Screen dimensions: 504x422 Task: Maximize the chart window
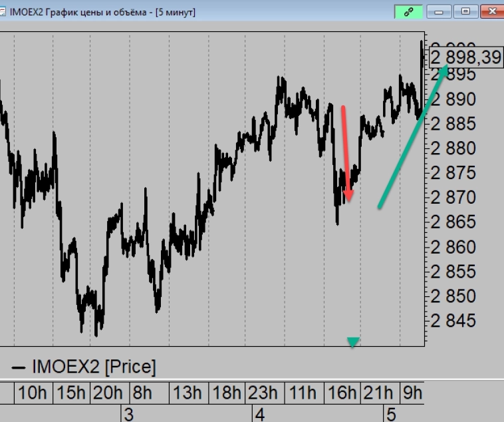pos(465,12)
